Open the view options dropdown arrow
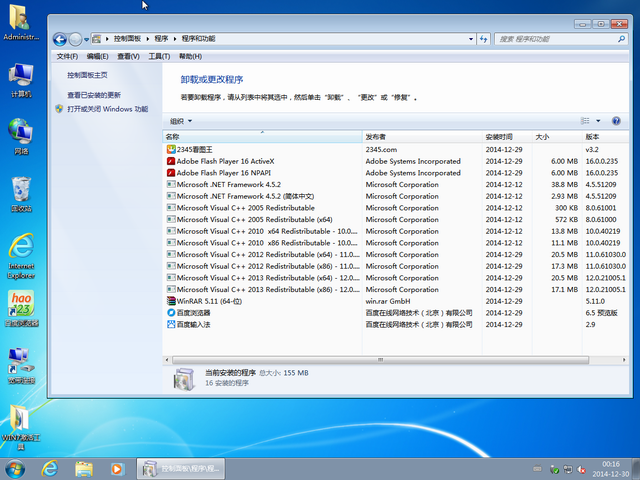640x480 pixels. (x=598, y=121)
